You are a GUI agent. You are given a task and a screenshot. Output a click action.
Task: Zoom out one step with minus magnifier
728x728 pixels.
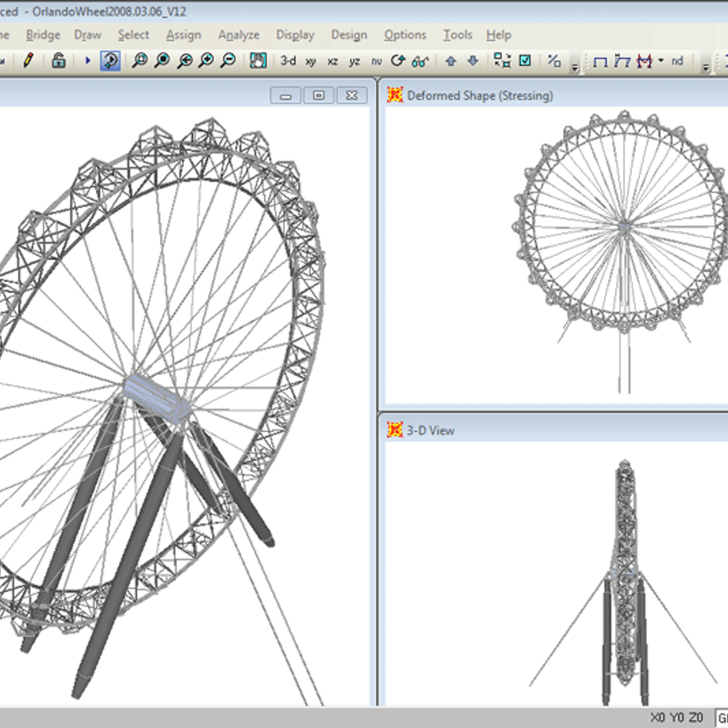tap(228, 60)
